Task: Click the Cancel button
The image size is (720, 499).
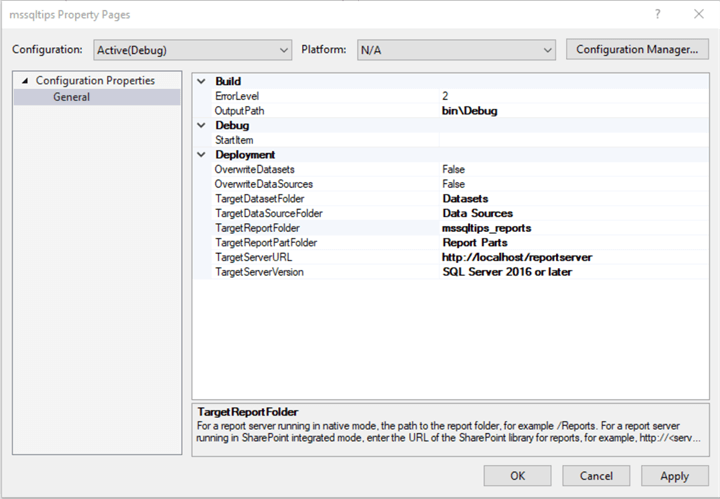Action: click(x=596, y=476)
